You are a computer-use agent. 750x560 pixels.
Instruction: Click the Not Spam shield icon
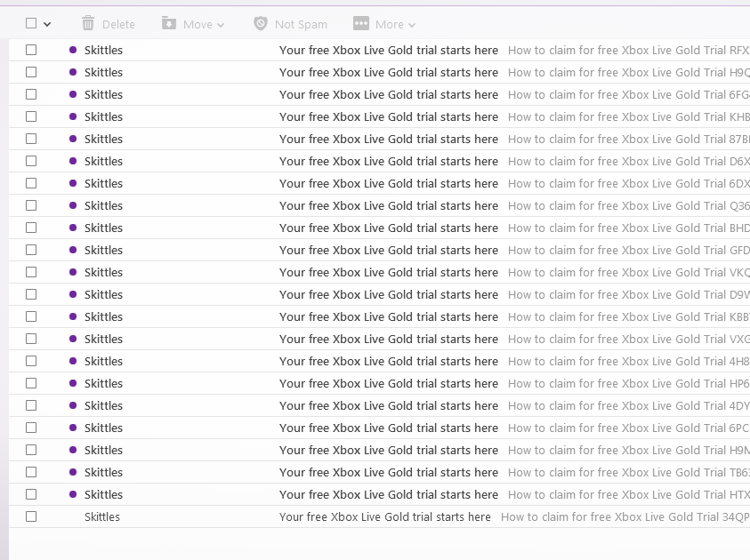[261, 24]
